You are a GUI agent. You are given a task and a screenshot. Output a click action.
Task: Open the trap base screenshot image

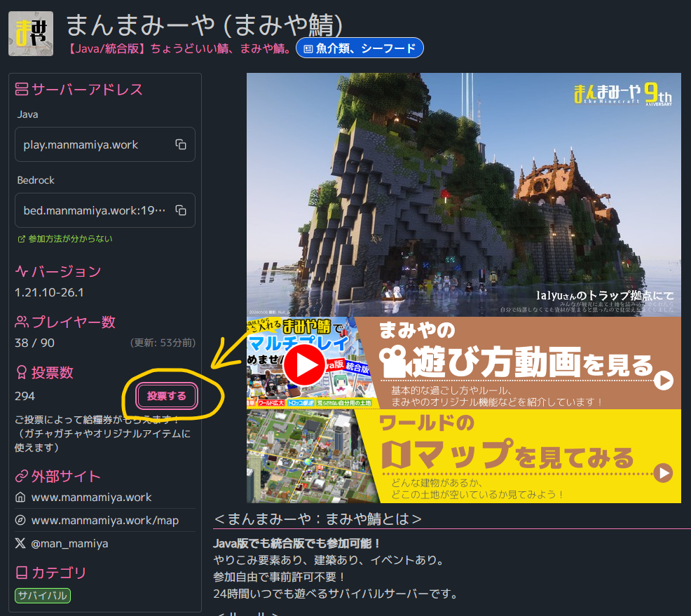(464, 195)
